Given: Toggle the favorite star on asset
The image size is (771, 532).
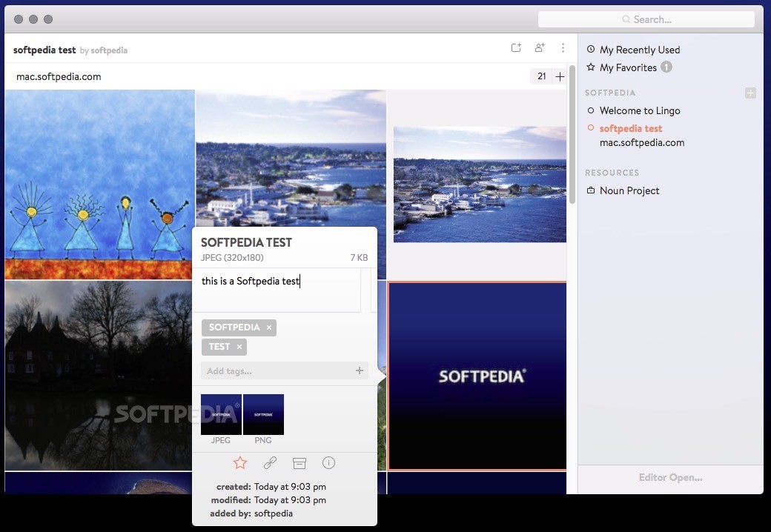Looking at the screenshot, I should tap(240, 463).
